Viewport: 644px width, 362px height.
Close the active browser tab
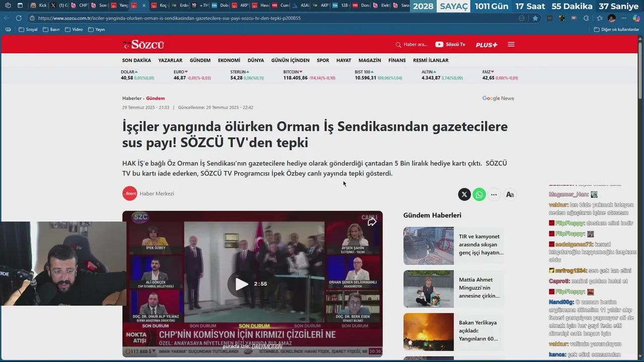click(x=144, y=6)
